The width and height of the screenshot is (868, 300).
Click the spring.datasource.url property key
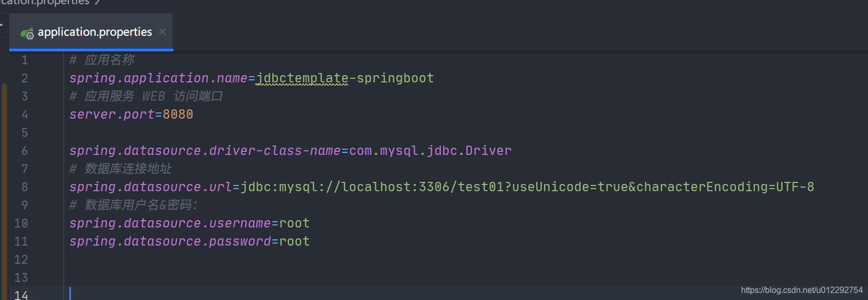pos(151,187)
